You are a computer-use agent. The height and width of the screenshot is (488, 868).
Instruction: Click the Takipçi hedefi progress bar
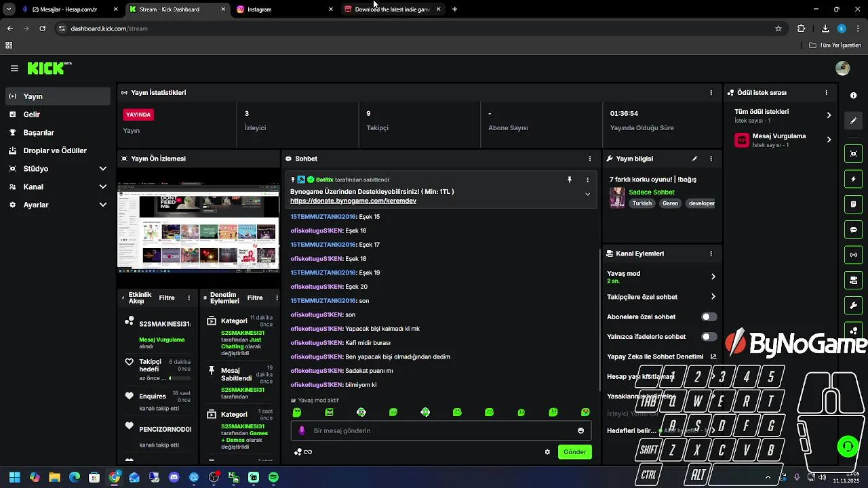180,378
